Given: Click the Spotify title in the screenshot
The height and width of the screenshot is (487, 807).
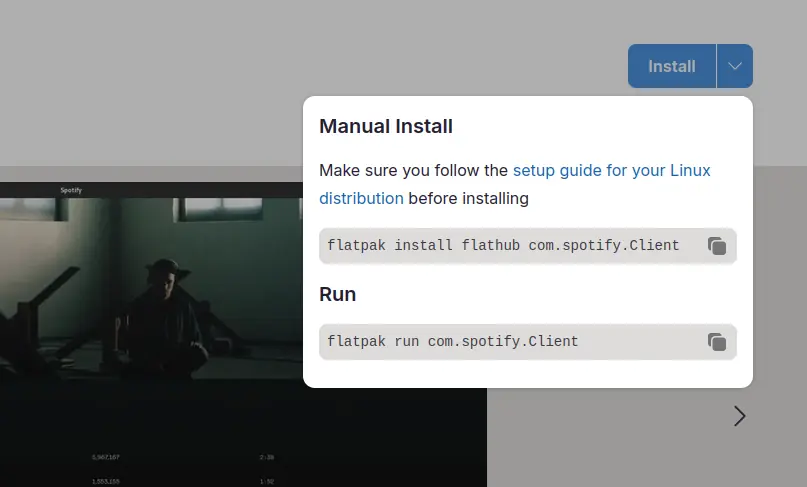Looking at the screenshot, I should [x=71, y=190].
